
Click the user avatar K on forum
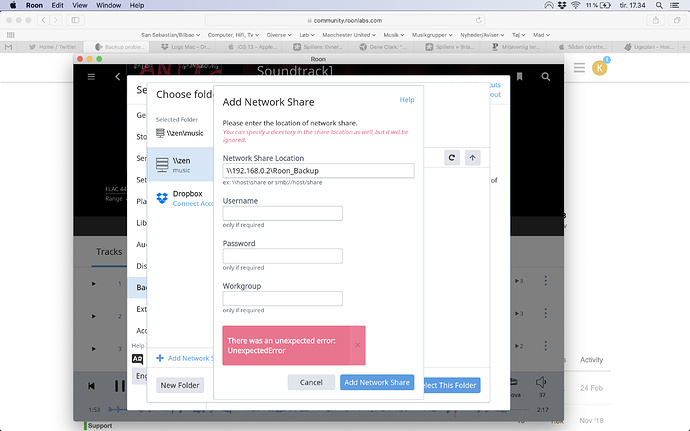click(x=599, y=68)
